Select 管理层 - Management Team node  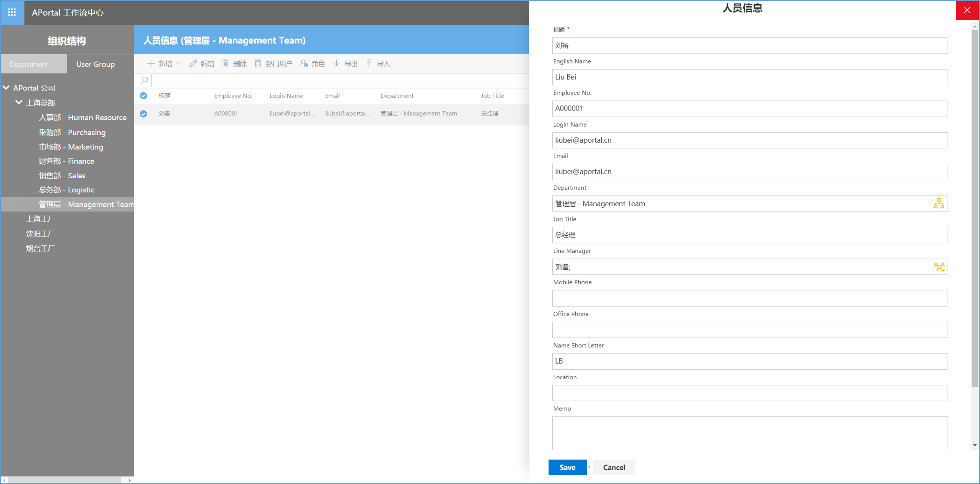tap(67, 204)
